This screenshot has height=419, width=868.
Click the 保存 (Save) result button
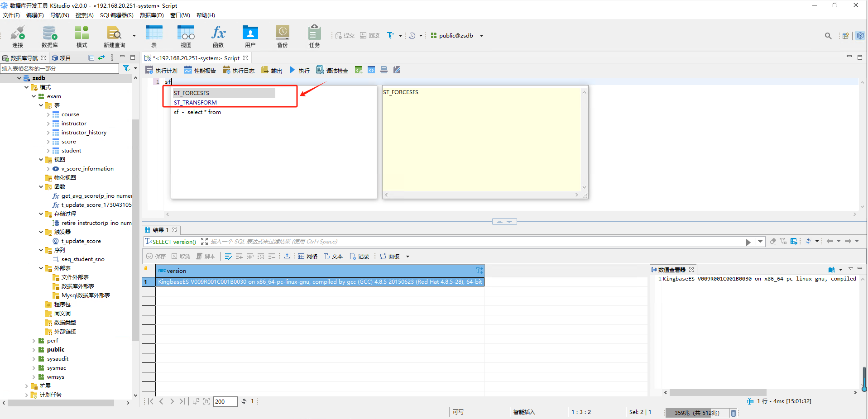pyautogui.click(x=156, y=256)
